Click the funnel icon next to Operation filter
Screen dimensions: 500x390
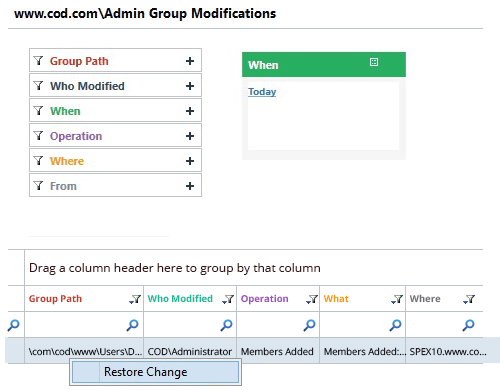point(39,136)
